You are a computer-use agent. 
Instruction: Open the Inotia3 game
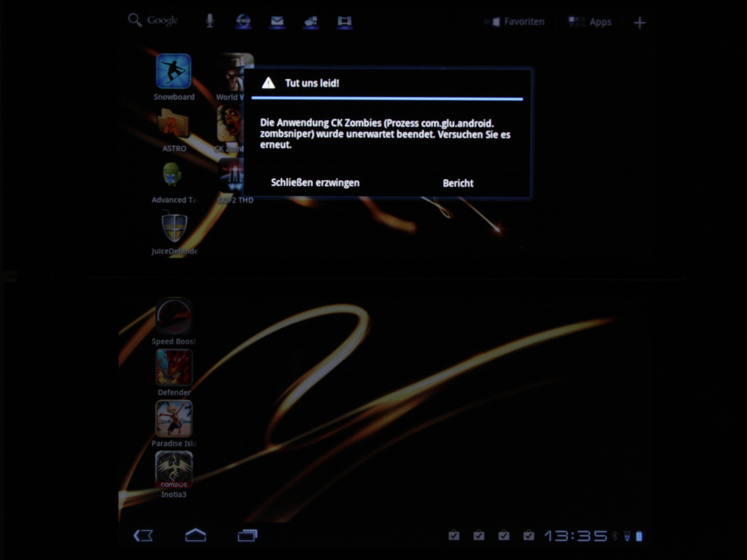tap(174, 475)
